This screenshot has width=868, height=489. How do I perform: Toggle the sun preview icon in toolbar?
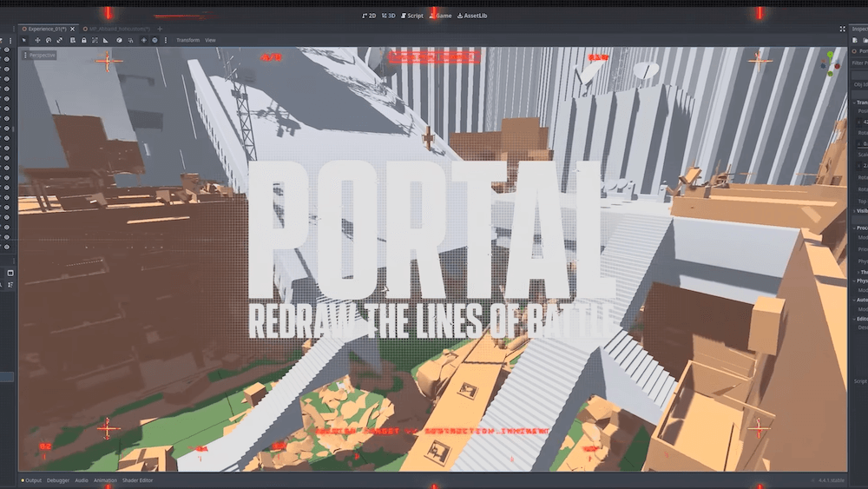(144, 40)
